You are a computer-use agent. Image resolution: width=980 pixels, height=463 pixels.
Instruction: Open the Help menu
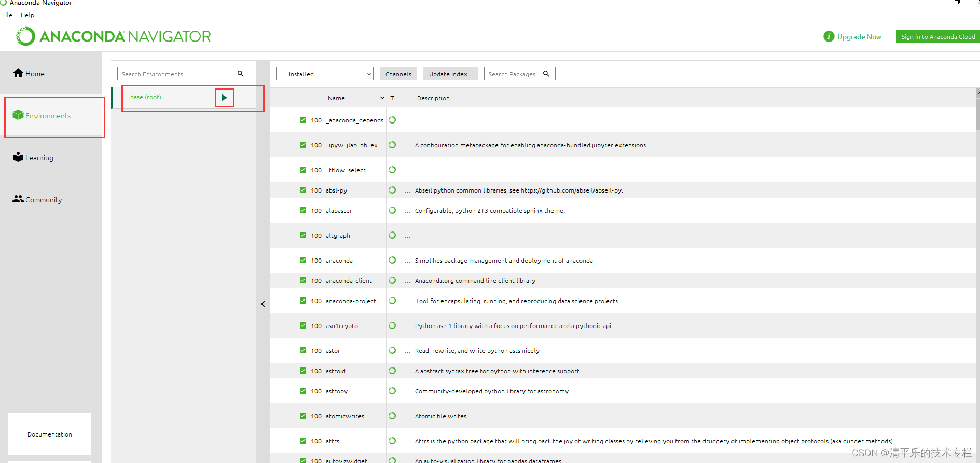coord(27,15)
